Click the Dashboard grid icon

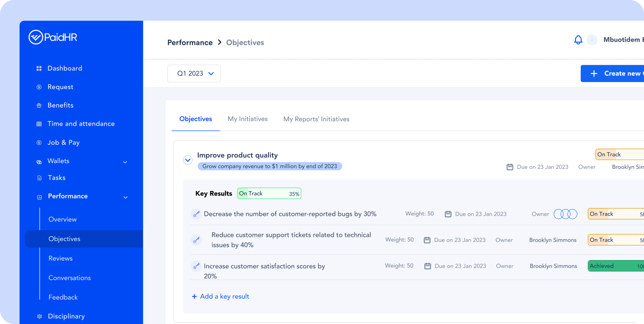click(x=39, y=68)
